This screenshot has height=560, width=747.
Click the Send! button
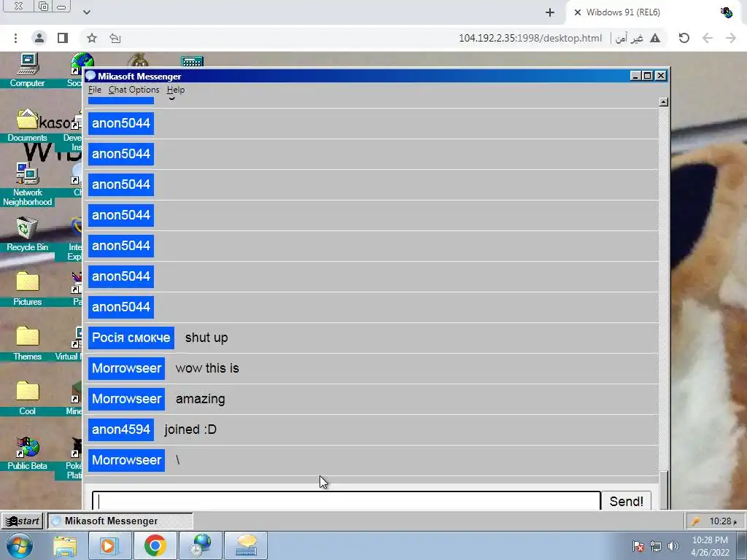click(x=626, y=501)
